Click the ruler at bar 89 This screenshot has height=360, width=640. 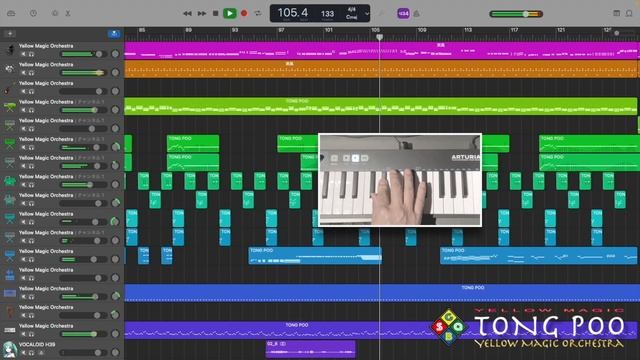(x=188, y=30)
